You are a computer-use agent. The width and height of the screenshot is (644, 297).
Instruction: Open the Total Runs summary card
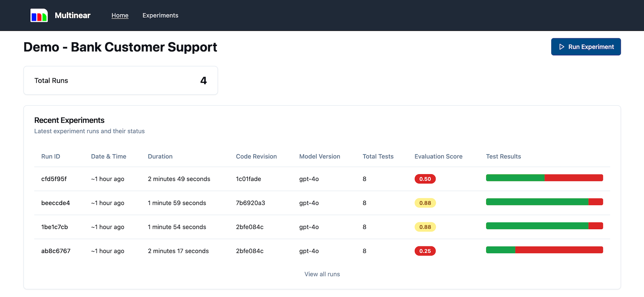click(x=121, y=80)
